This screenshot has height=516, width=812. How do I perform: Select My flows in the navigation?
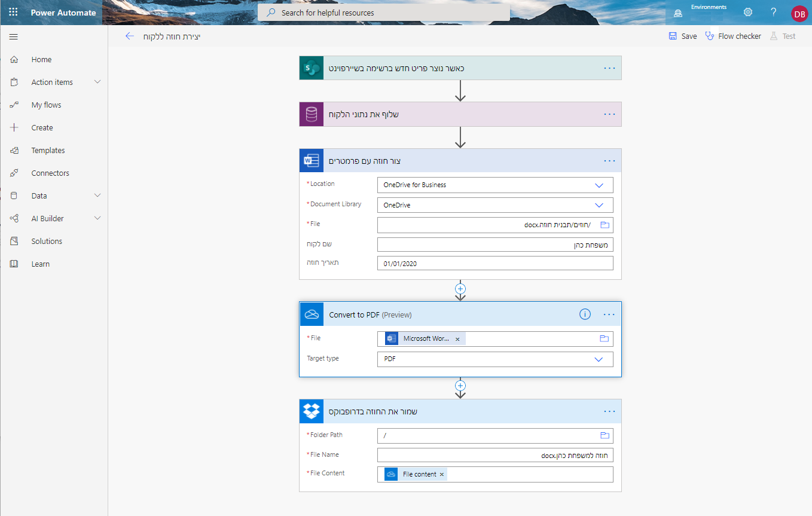[x=47, y=105]
